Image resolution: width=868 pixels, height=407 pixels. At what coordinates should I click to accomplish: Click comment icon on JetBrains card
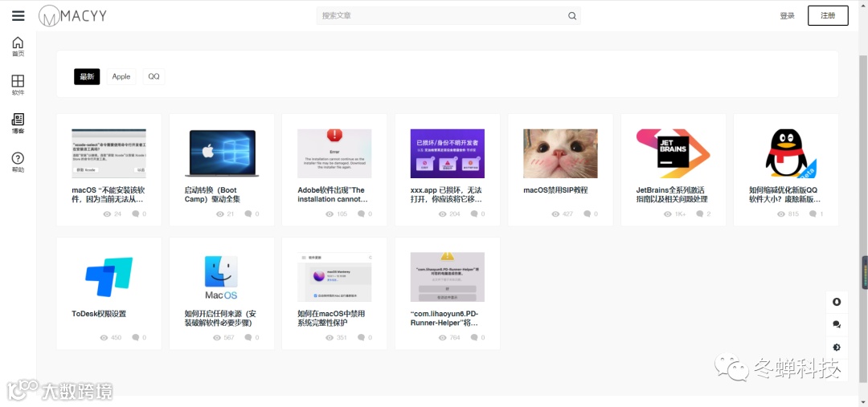[x=700, y=214]
